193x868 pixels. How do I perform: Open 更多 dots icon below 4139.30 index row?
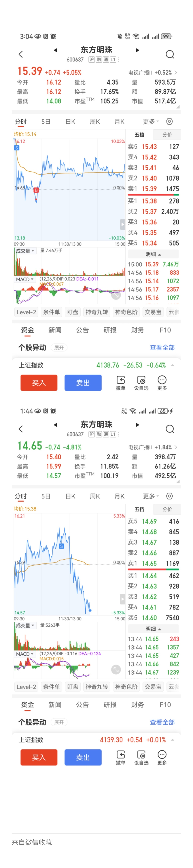162,754
